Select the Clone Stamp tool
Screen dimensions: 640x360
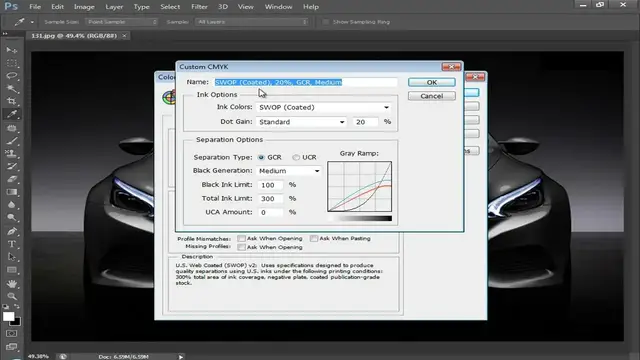[x=12, y=154]
